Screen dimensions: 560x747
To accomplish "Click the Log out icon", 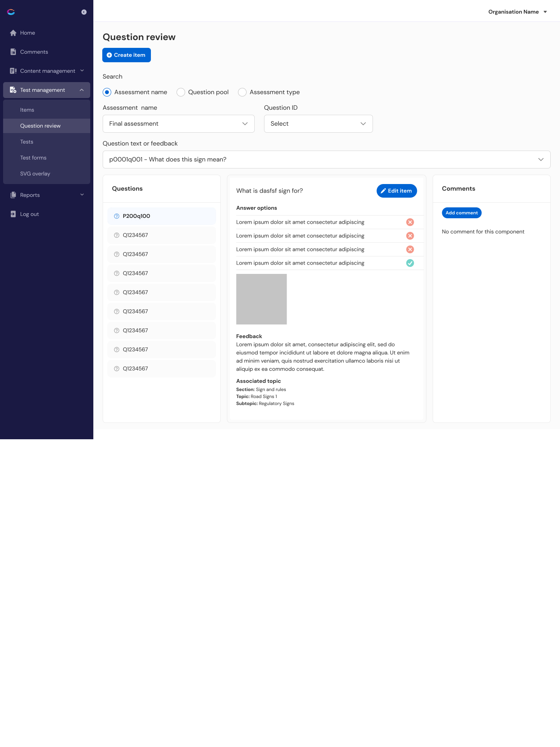I will [x=13, y=214].
